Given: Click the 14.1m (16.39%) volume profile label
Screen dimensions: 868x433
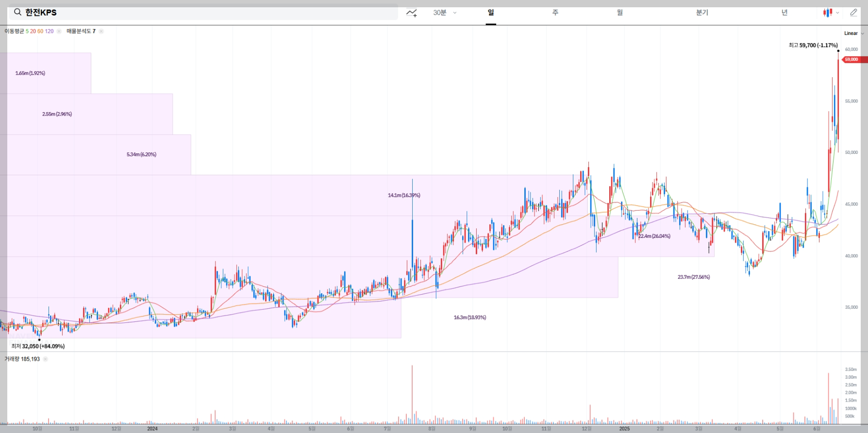Looking at the screenshot, I should coord(404,195).
